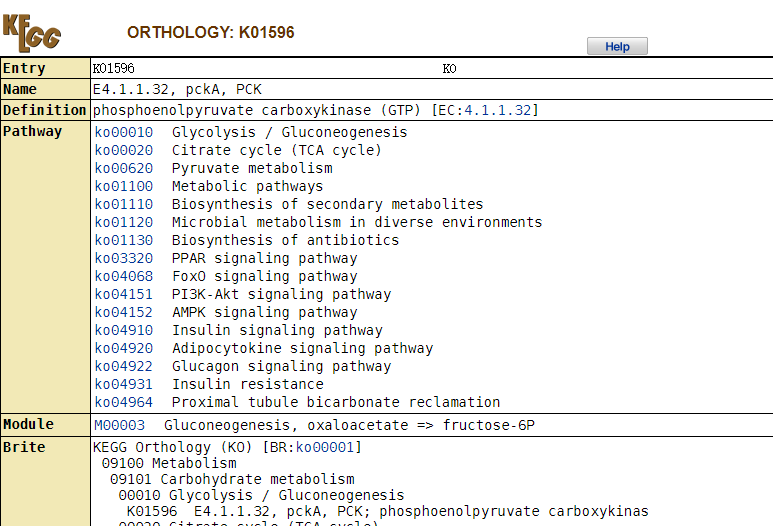
Task: Select the entry ID K01596 text
Action: pos(113,68)
